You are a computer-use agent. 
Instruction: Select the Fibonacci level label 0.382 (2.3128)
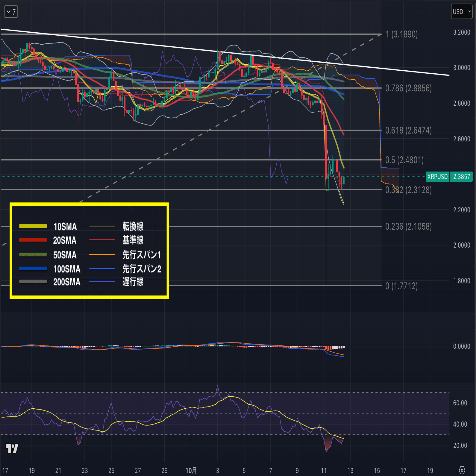[x=408, y=190]
